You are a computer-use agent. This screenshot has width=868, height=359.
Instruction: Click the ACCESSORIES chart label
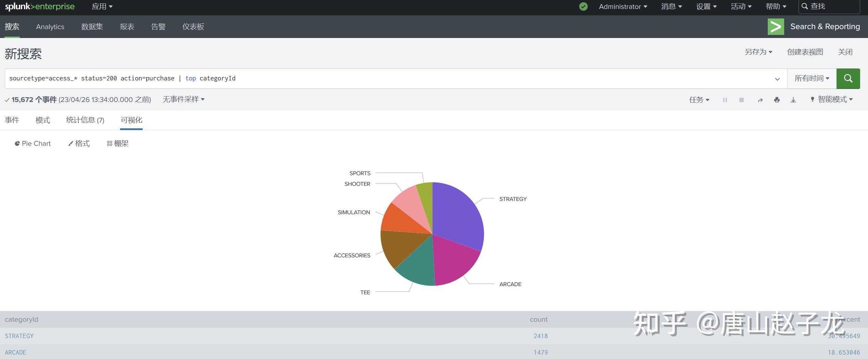[352, 256]
